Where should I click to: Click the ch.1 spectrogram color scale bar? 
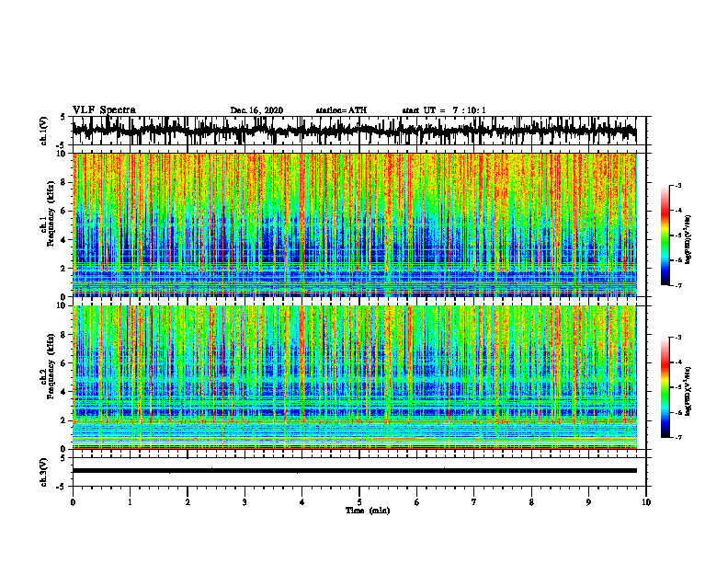coord(665,236)
